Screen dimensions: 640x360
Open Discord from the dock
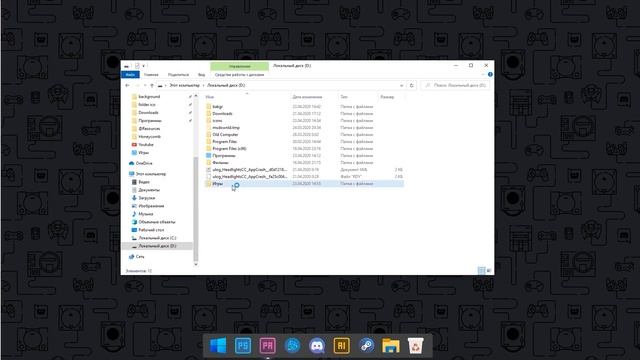(317, 346)
